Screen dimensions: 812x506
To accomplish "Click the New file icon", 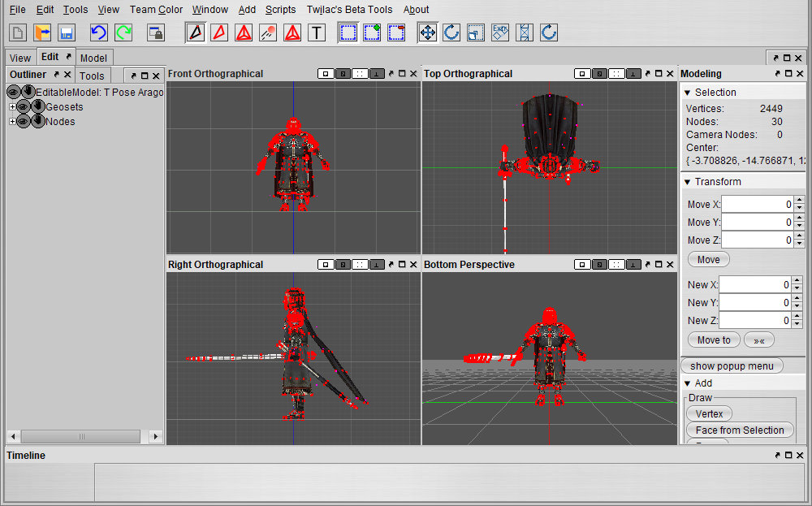I will [18, 32].
